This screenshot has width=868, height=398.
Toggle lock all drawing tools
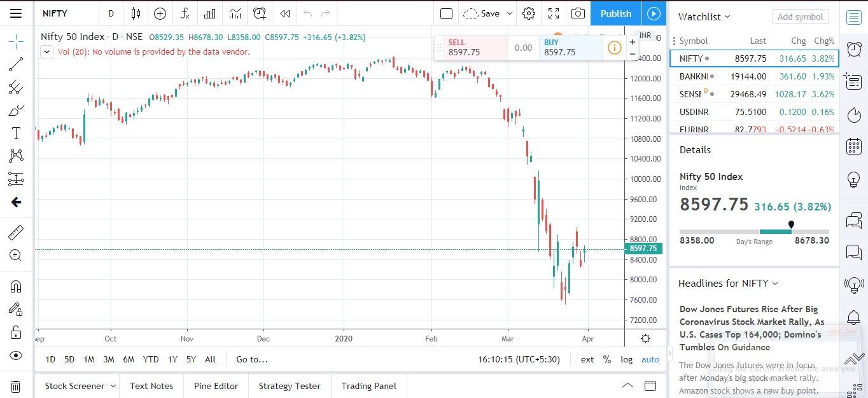pyautogui.click(x=16, y=333)
